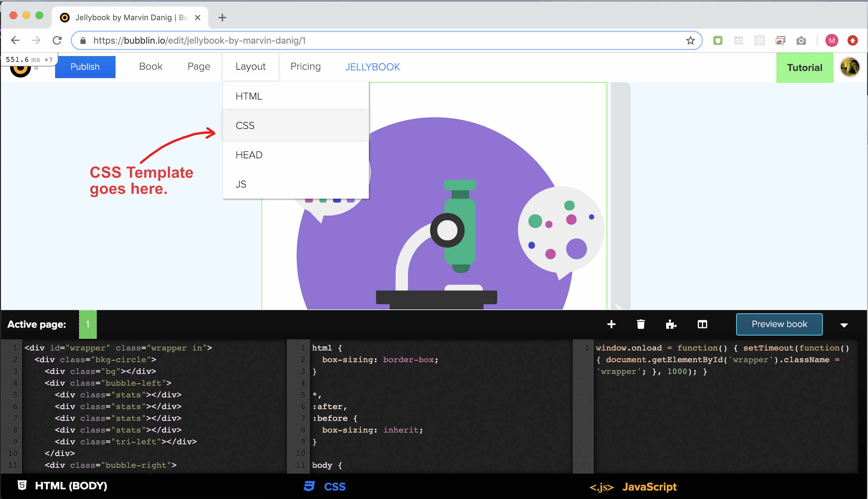Toggle the split columns layout icon
Viewport: 868px width, 499px height.
tap(702, 324)
